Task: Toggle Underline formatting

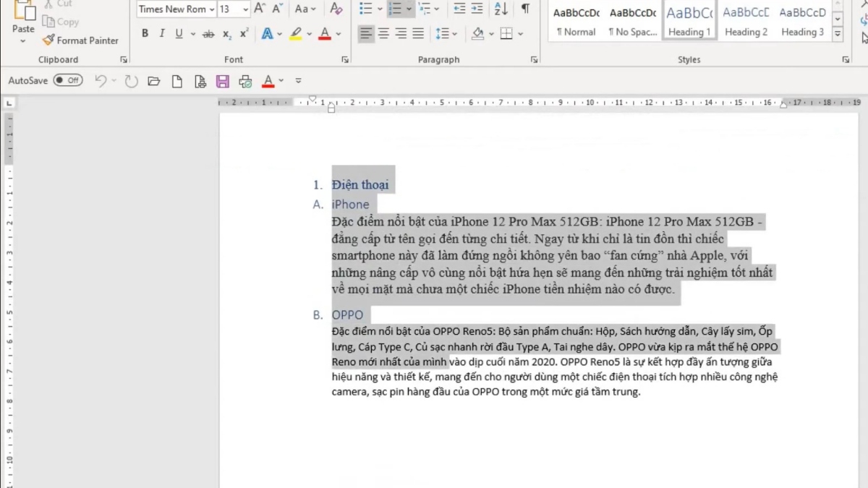Action: [179, 33]
